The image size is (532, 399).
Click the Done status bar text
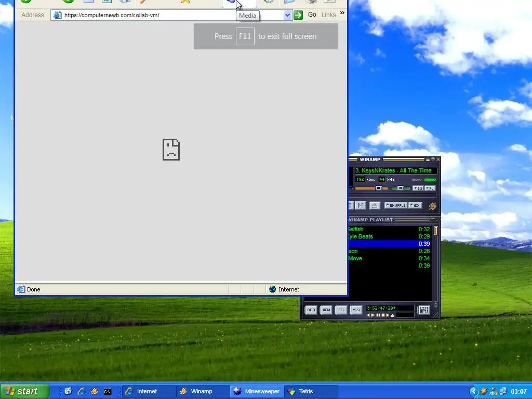(34, 289)
